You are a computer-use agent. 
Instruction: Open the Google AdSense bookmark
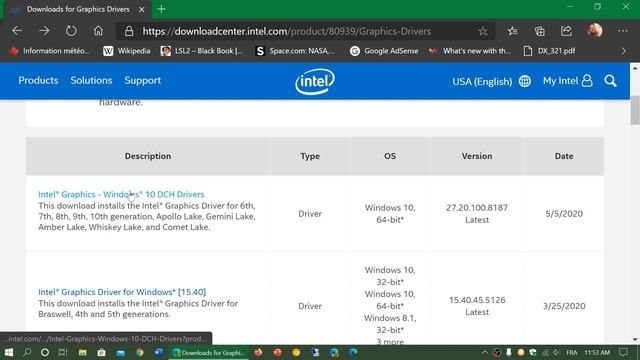pos(384,51)
